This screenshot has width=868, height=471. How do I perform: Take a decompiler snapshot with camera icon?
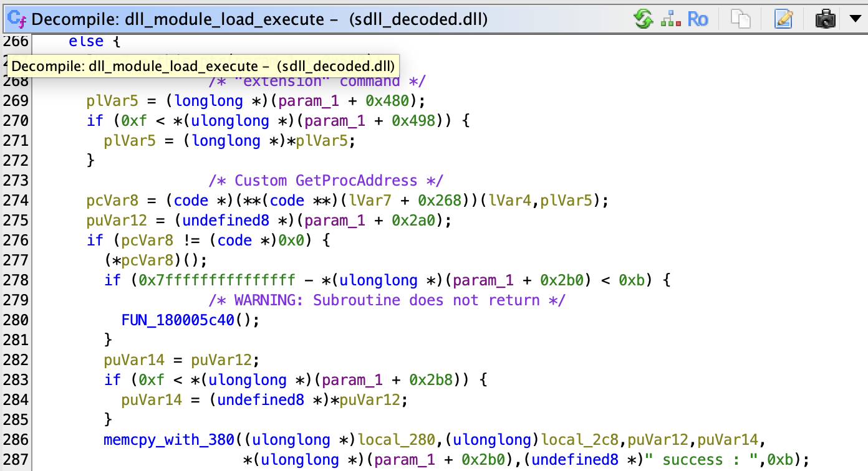(826, 19)
